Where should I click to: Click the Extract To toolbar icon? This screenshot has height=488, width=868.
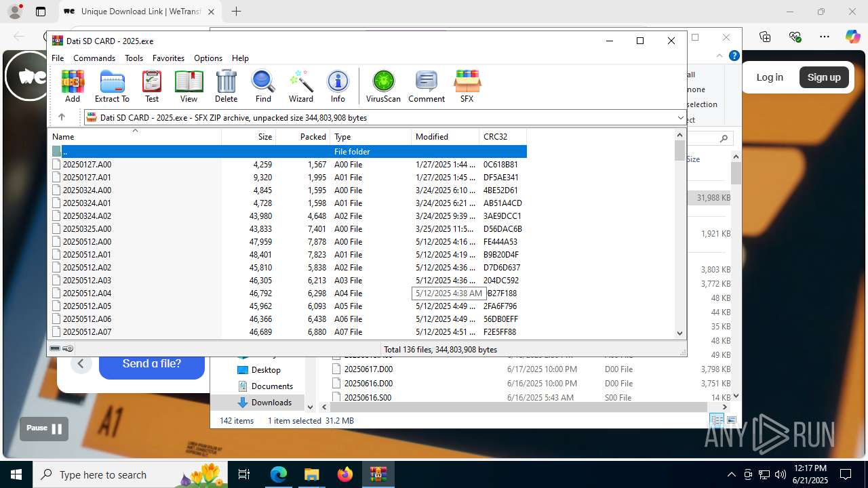[x=112, y=86]
